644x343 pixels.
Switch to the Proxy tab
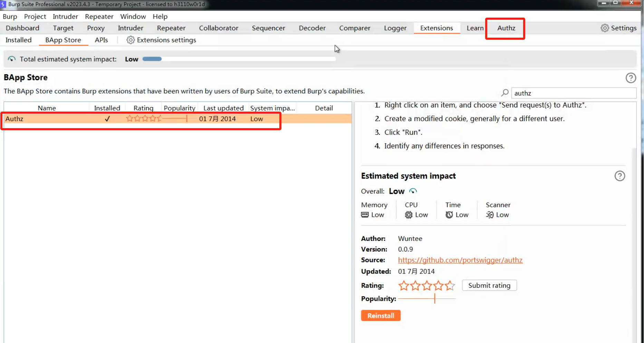pyautogui.click(x=96, y=28)
